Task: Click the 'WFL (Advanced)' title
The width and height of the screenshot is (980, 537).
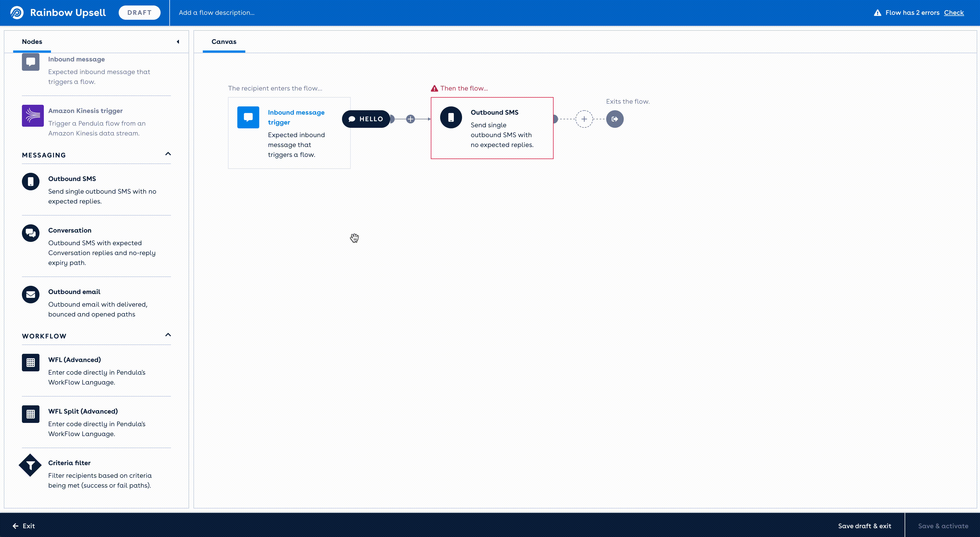Action: (75, 360)
